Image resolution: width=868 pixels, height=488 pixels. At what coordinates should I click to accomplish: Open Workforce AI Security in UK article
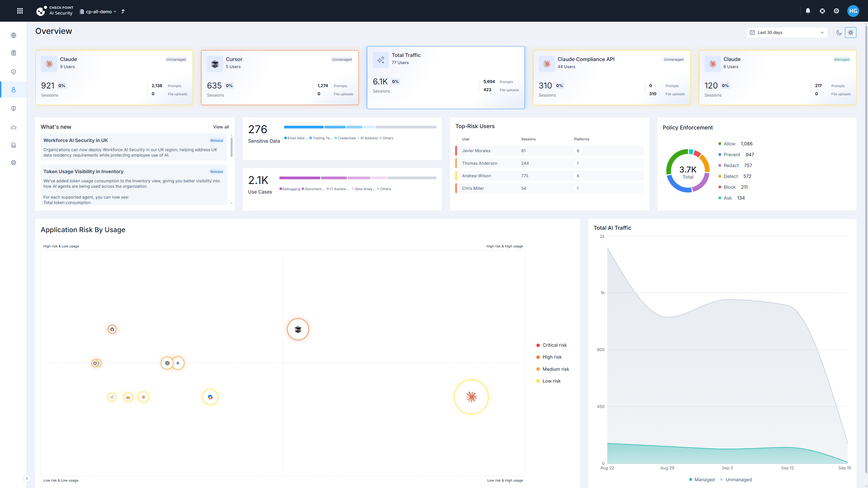(x=134, y=147)
